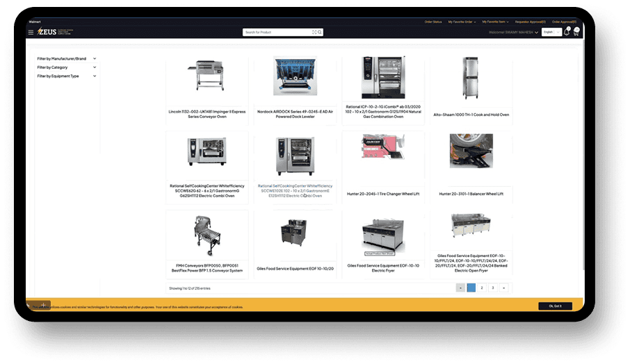Open the notifications bell
The width and height of the screenshot is (630, 364).
tap(567, 32)
